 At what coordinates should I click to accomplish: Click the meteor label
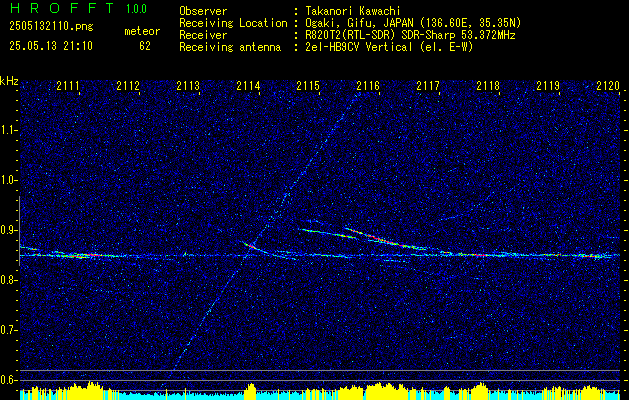[x=142, y=31]
